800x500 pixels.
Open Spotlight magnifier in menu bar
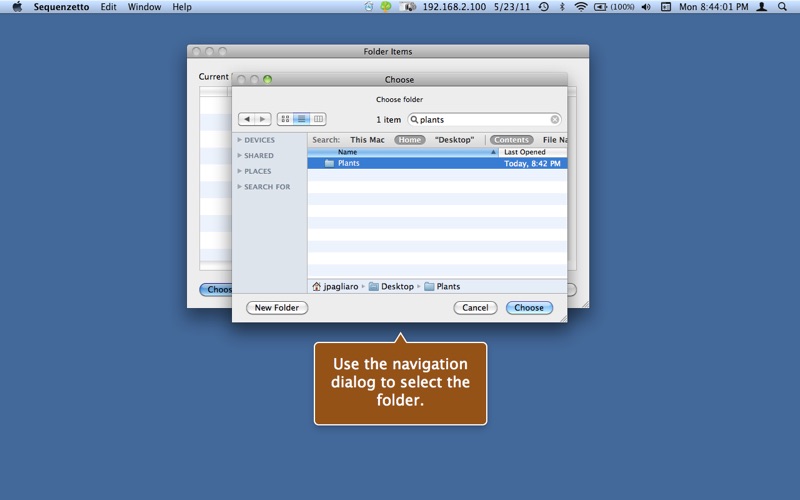[782, 7]
